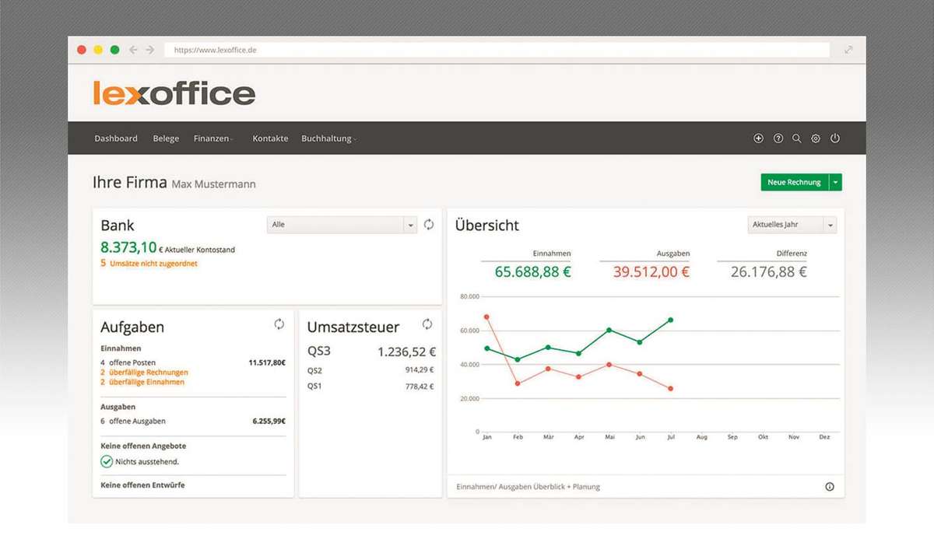
Task: Click the lexoffice logo
Action: point(174,94)
